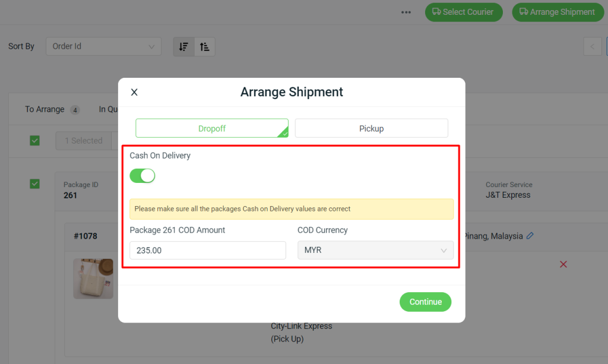Open the Sort By Order Id dropdown

tap(103, 46)
